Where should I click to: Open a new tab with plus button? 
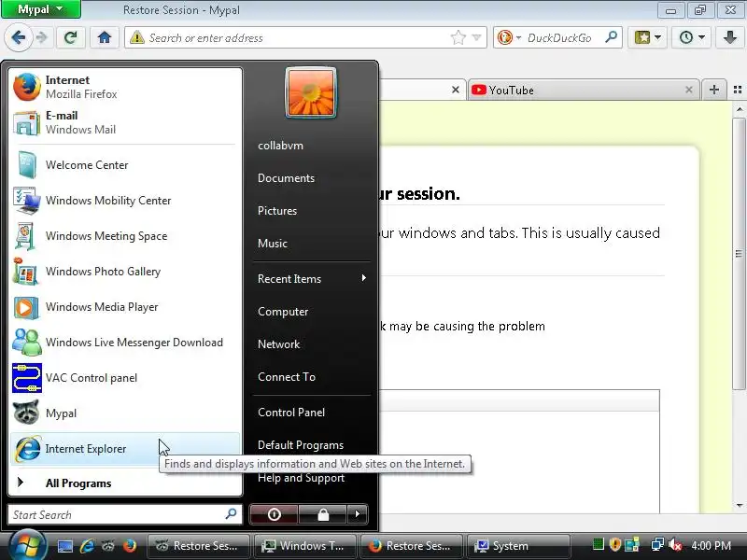713,90
